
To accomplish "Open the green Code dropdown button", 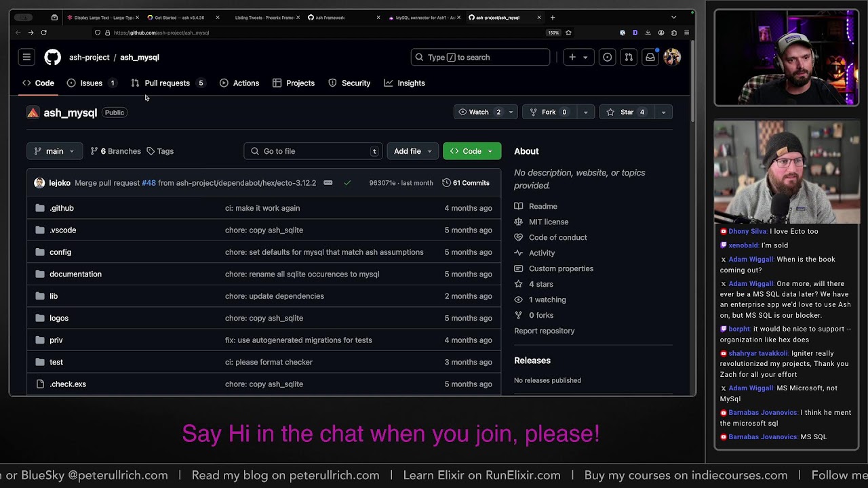I will tap(472, 151).
